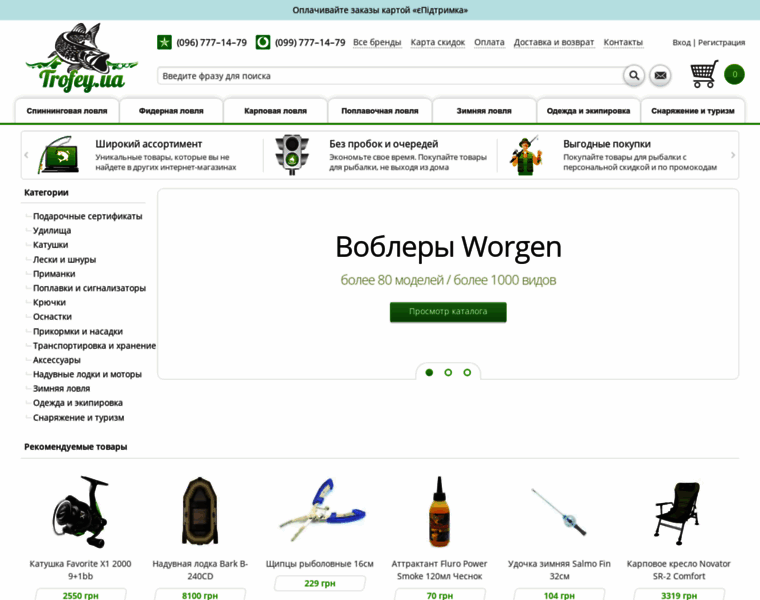Open the Спиннинговая ловля tab
The width and height of the screenshot is (760, 600).
click(x=67, y=111)
